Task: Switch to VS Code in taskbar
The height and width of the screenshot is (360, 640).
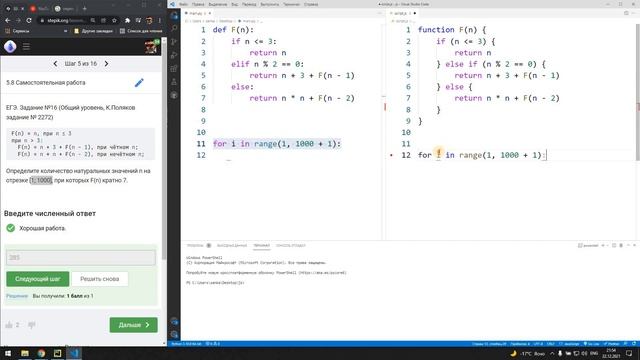Action: pyautogui.click(x=74, y=353)
